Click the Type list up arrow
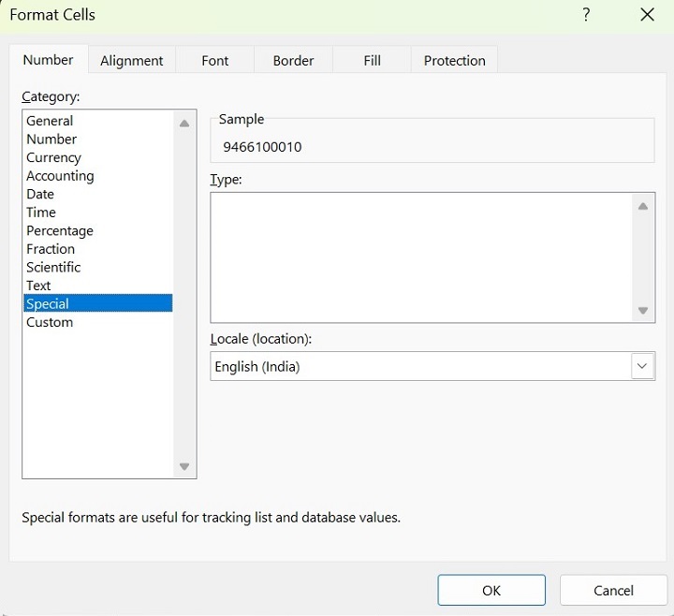Screen dimensions: 674x616 tap(643, 207)
